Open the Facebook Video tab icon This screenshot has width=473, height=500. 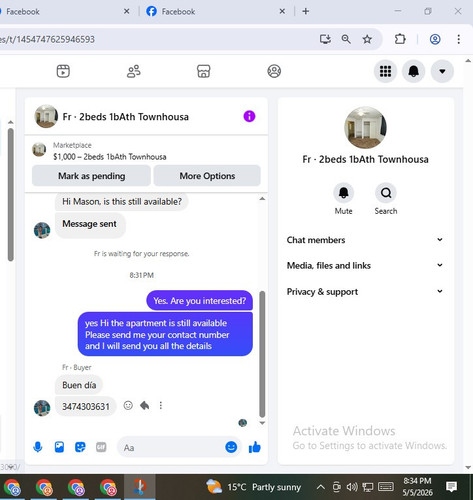[x=63, y=71]
